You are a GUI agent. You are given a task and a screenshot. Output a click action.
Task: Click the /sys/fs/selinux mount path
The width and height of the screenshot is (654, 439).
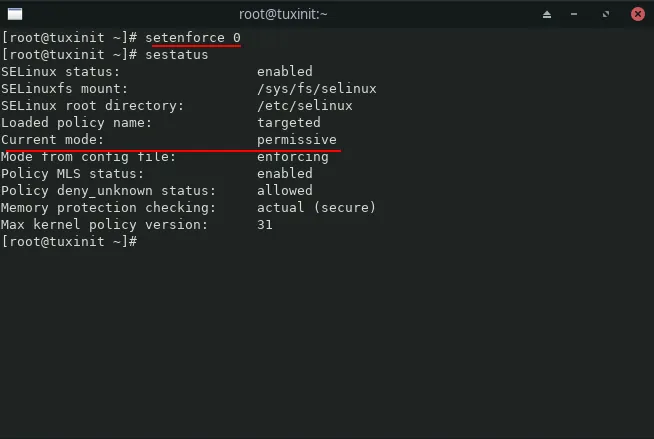[317, 88]
